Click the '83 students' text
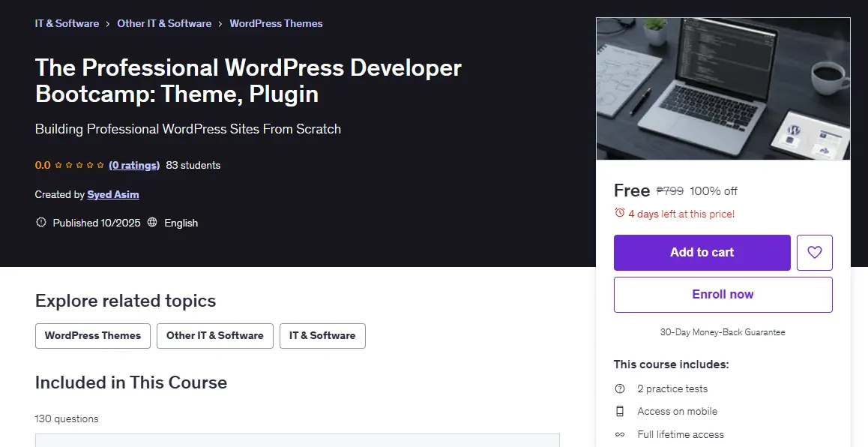The image size is (868, 447). 193,165
